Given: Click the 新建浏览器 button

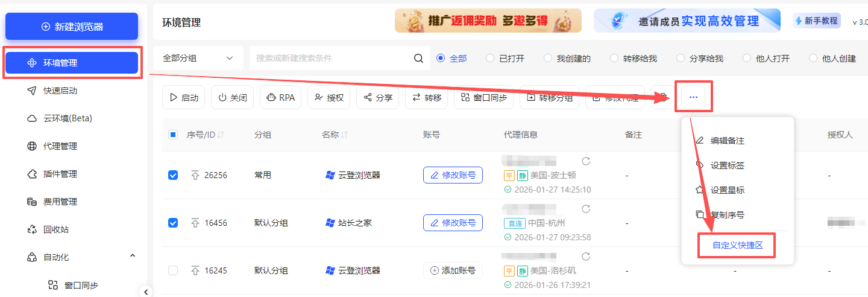Looking at the screenshot, I should coord(72,27).
